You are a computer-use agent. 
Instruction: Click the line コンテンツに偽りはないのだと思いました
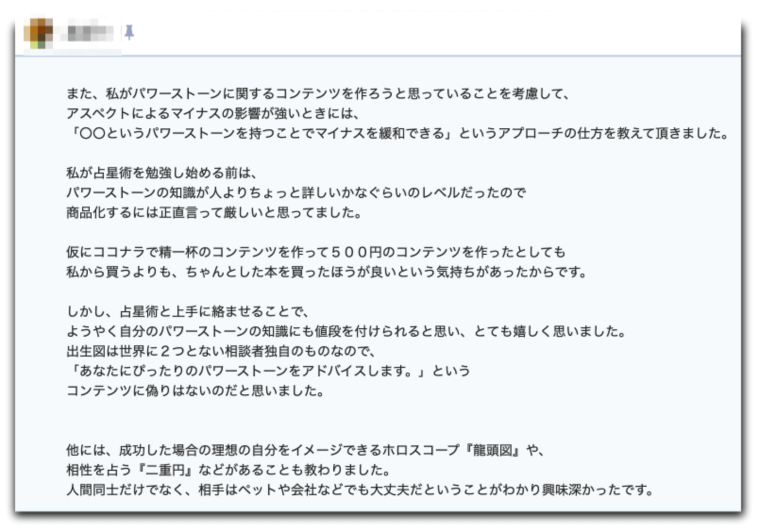(x=195, y=391)
